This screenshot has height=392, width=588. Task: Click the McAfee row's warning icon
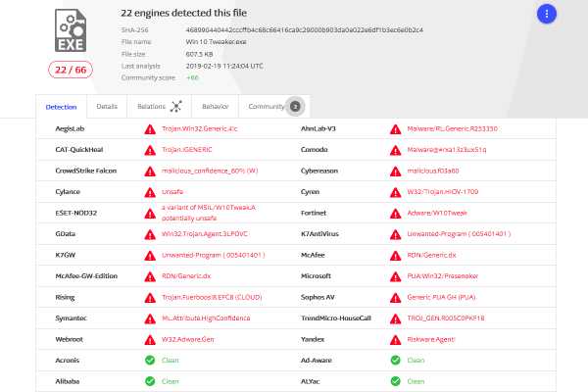point(395,256)
